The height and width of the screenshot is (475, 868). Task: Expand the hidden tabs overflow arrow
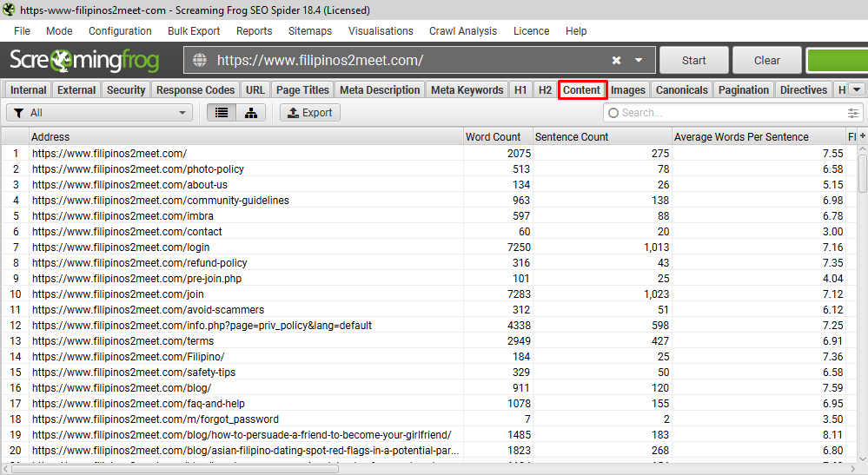pyautogui.click(x=857, y=89)
